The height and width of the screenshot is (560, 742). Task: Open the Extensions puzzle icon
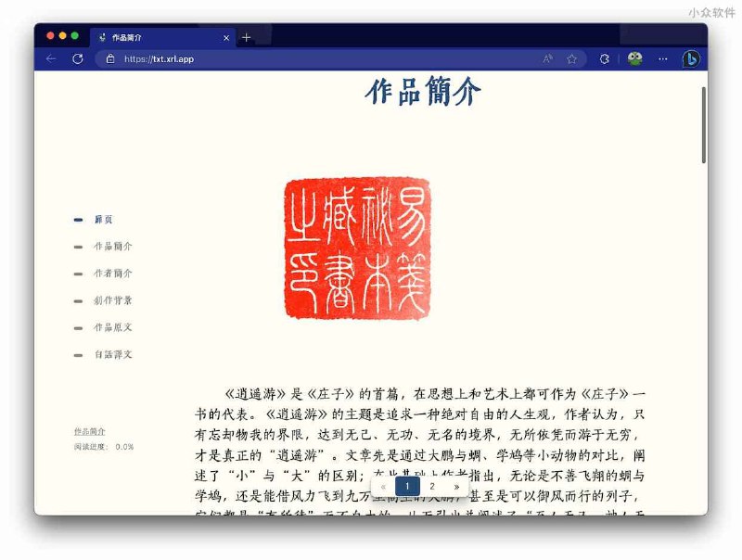coord(604,57)
